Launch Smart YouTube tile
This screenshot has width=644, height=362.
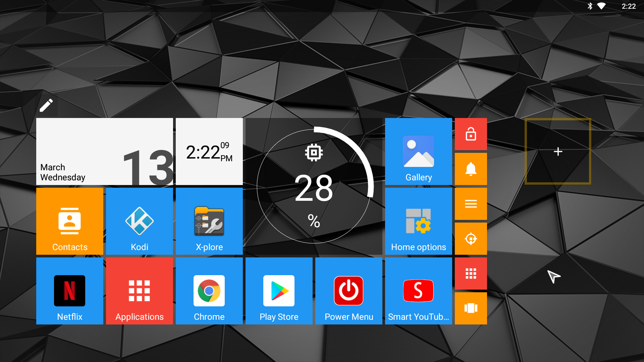419,291
